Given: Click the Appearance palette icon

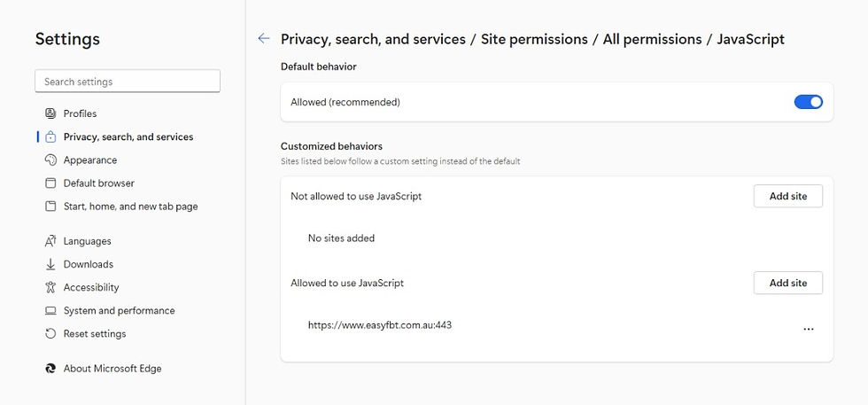Looking at the screenshot, I should point(50,160).
